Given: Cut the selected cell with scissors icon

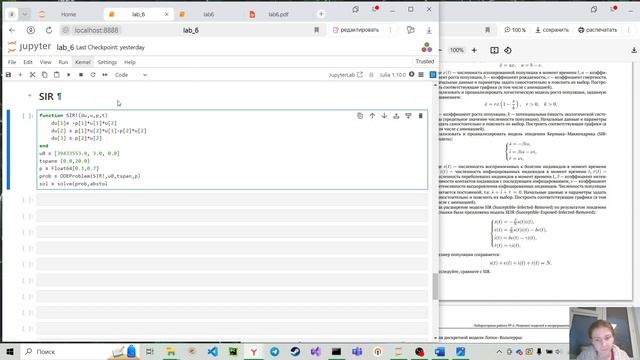Looking at the screenshot, I should 32,75.
